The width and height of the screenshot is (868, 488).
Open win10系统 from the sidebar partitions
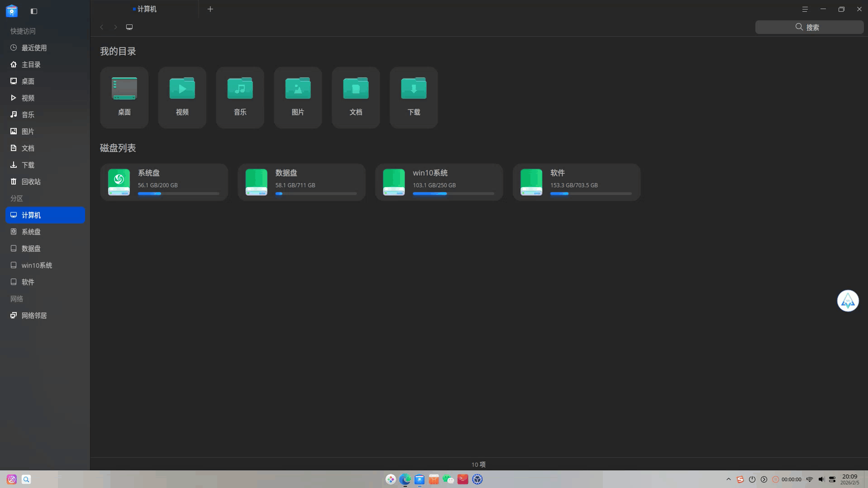45,265
